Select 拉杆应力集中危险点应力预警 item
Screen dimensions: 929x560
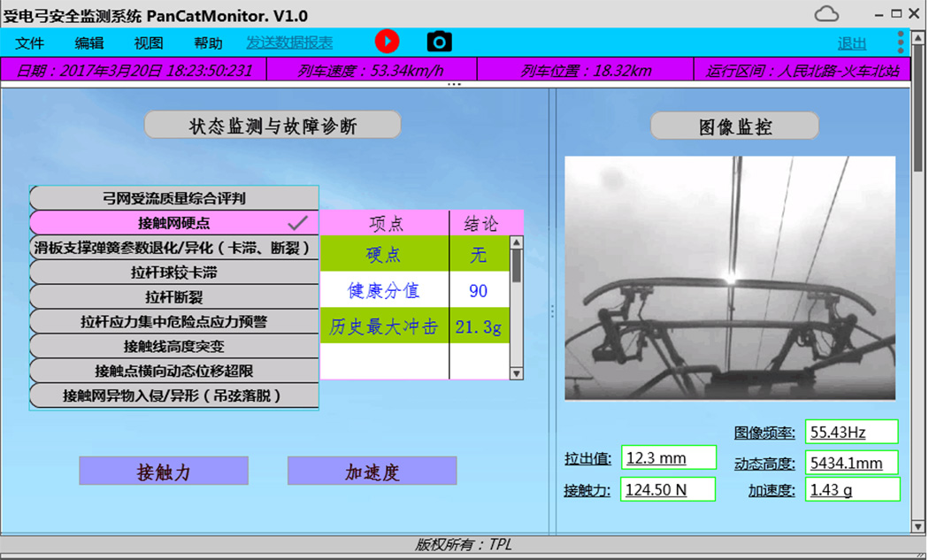(174, 322)
